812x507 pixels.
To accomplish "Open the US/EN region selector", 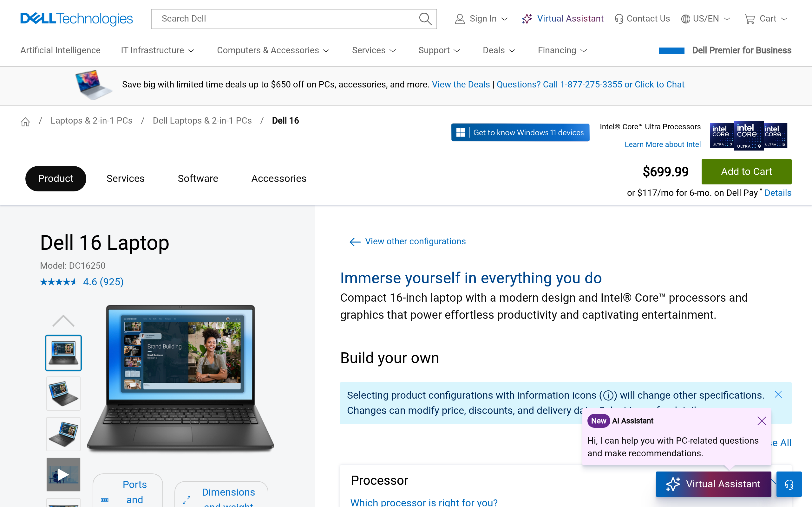I will click(x=705, y=19).
